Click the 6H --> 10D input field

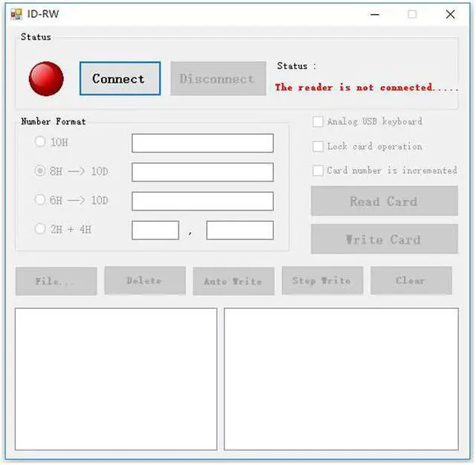[202, 201]
